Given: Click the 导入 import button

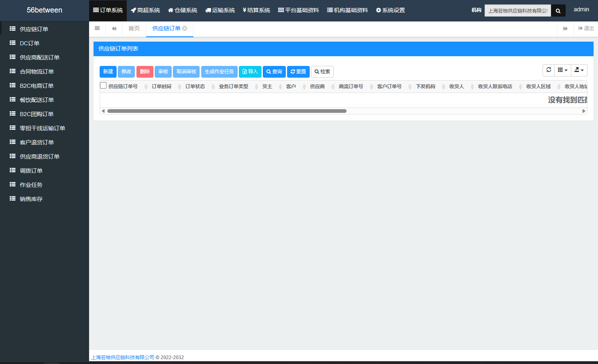Looking at the screenshot, I should click(x=250, y=72).
